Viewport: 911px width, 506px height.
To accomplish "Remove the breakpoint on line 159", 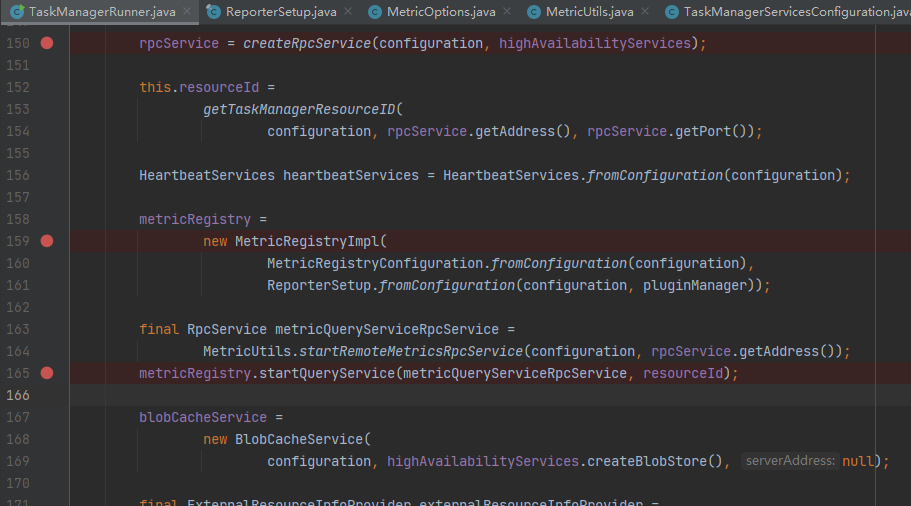I will point(47,241).
